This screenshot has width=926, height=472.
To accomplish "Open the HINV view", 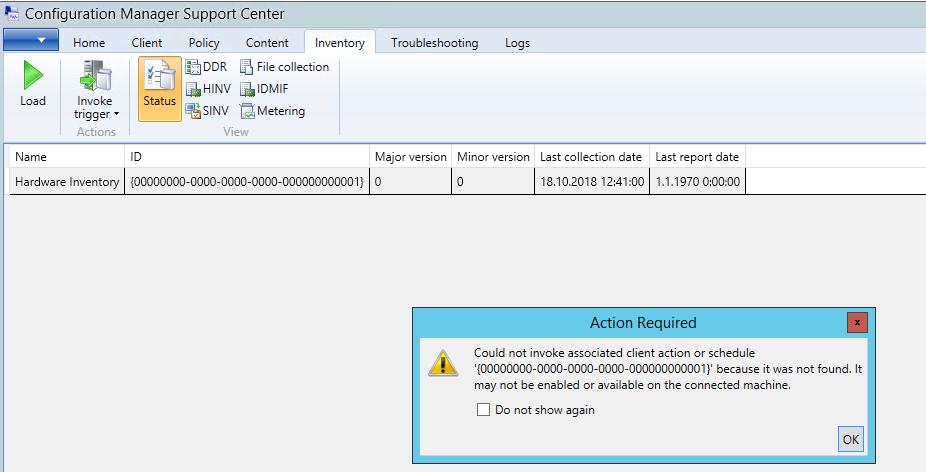I will (x=208, y=89).
